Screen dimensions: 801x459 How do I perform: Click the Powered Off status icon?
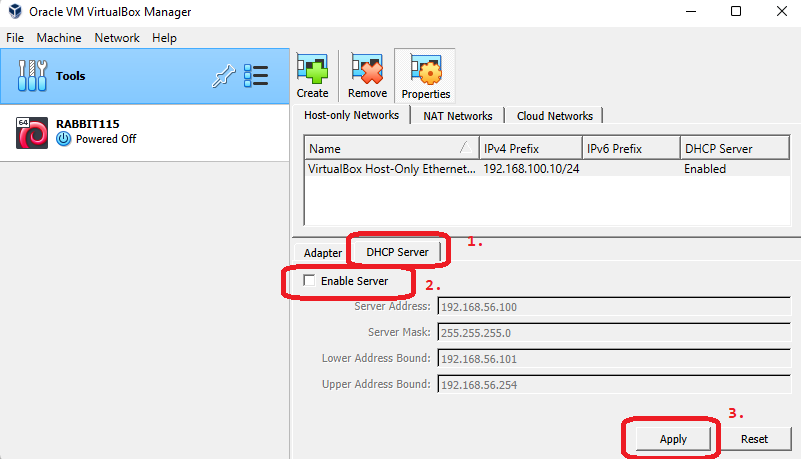coord(63,139)
